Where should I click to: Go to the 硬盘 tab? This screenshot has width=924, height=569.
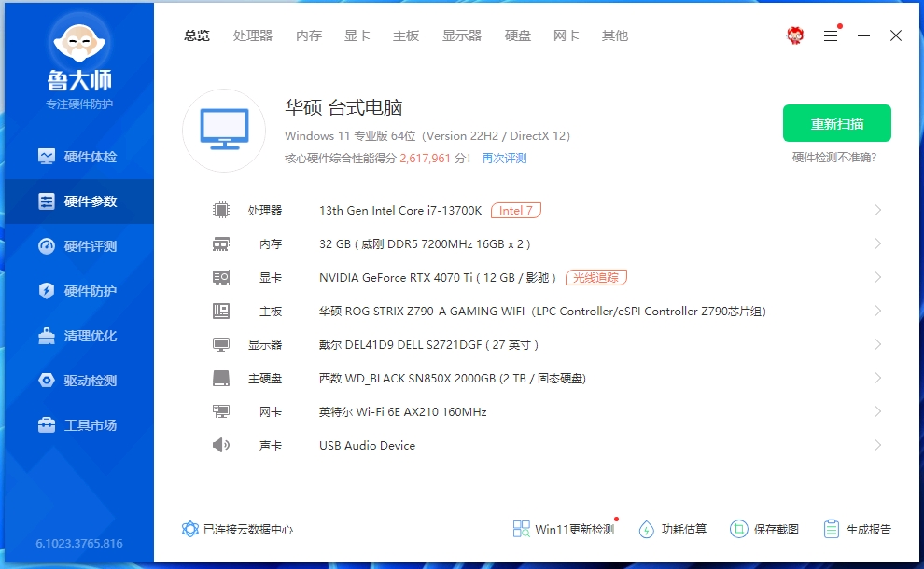click(518, 36)
